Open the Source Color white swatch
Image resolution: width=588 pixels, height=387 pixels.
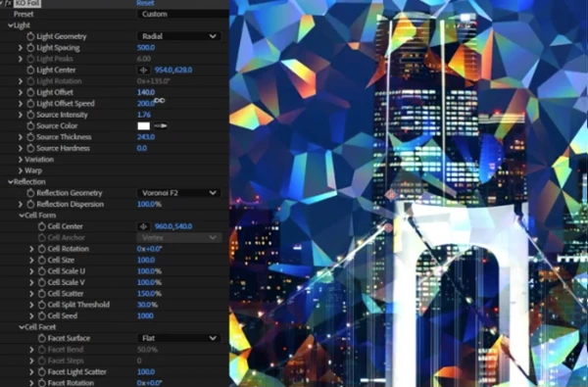[144, 126]
